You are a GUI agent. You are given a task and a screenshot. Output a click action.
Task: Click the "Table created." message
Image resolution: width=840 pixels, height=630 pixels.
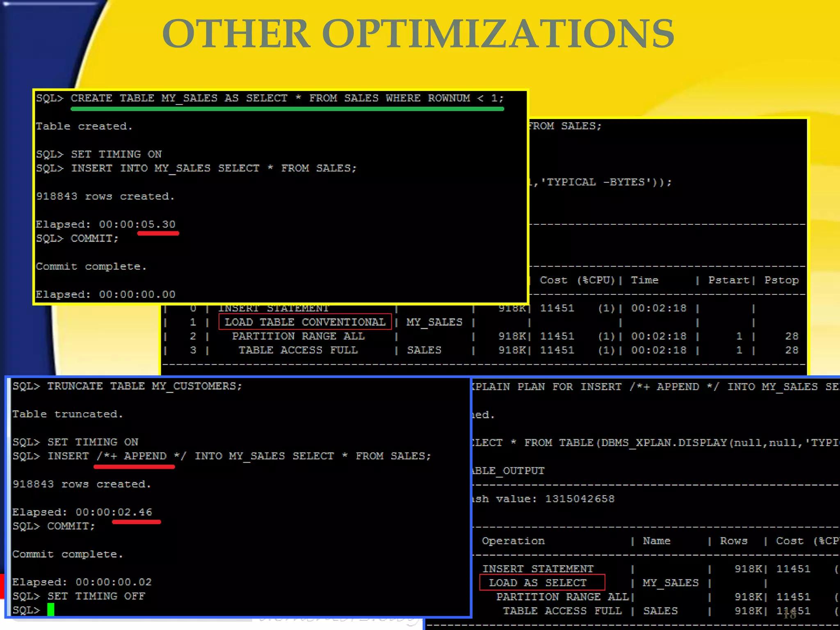pyautogui.click(x=84, y=126)
